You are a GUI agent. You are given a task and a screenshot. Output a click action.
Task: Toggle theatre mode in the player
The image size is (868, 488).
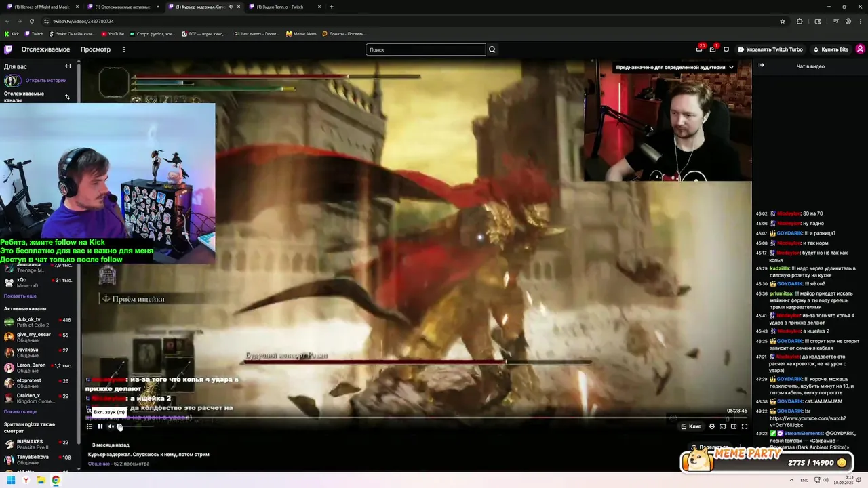point(734,426)
